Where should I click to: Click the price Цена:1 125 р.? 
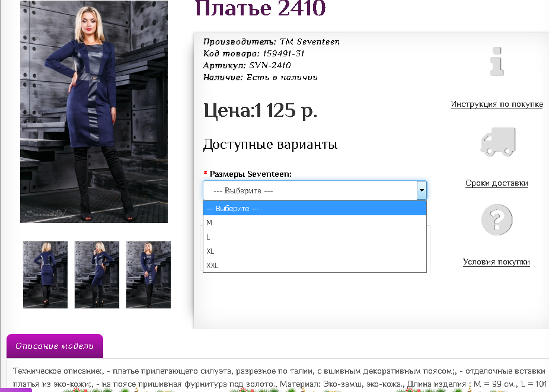pos(260,110)
